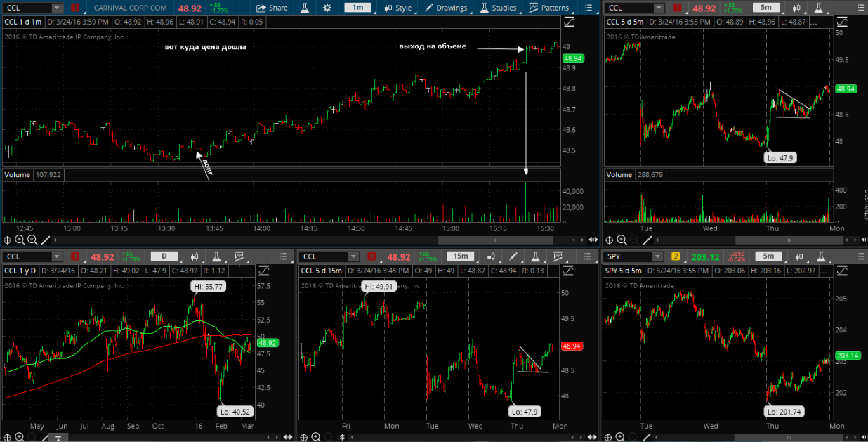Open the Studies menu
This screenshot has width=868, height=442.
point(498,8)
